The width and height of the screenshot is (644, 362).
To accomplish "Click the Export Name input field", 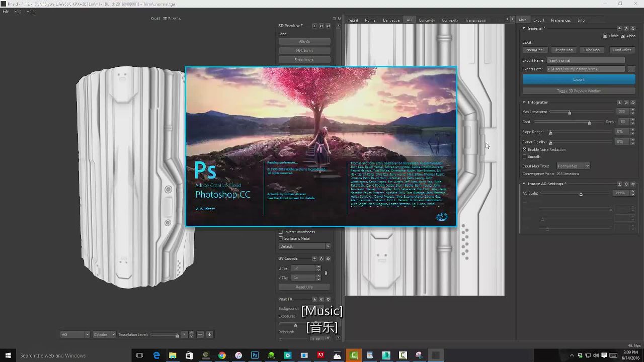I will pos(586,60).
